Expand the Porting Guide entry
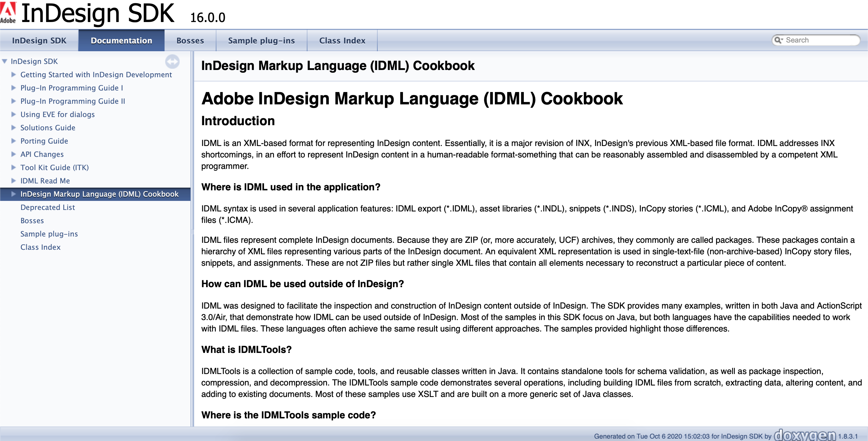Viewport: 868px width, 441px height. pos(13,141)
